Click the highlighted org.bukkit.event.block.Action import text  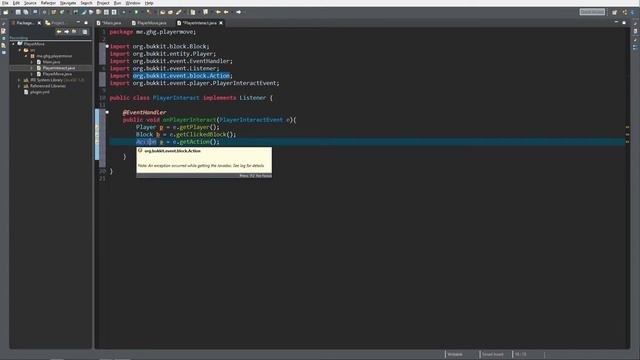tap(181, 76)
